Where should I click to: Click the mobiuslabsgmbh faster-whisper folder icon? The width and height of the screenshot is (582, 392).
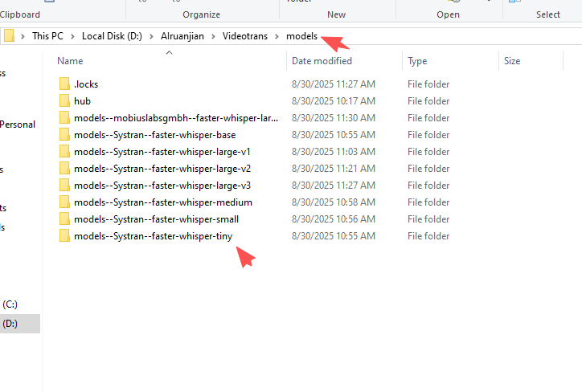64,117
